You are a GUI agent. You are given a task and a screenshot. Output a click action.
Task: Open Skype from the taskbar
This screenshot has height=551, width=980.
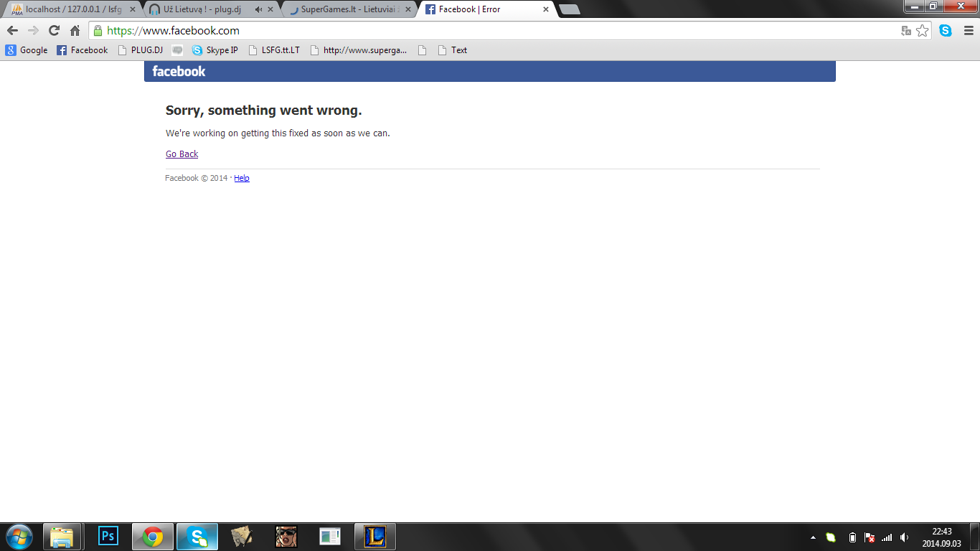coord(197,537)
